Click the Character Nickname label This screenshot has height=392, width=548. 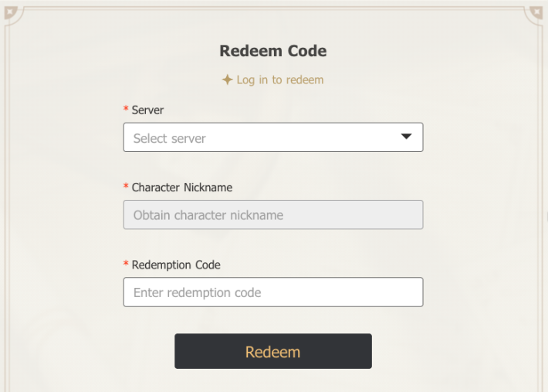[x=182, y=188]
